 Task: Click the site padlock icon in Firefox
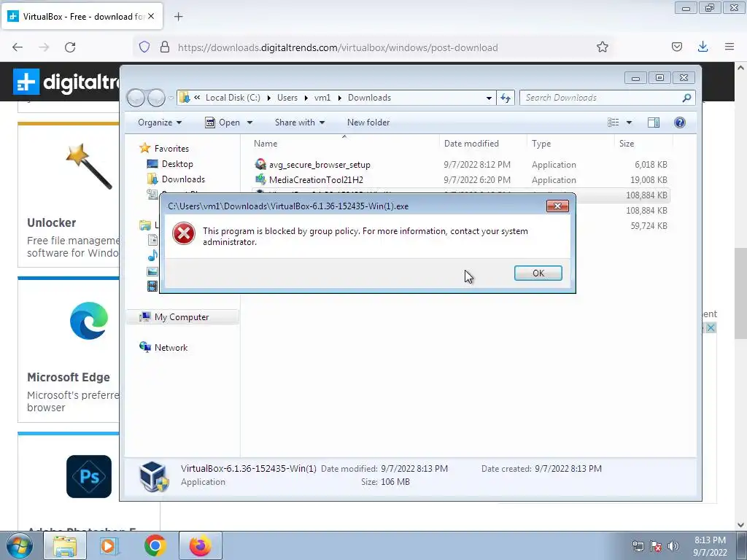pyautogui.click(x=165, y=47)
